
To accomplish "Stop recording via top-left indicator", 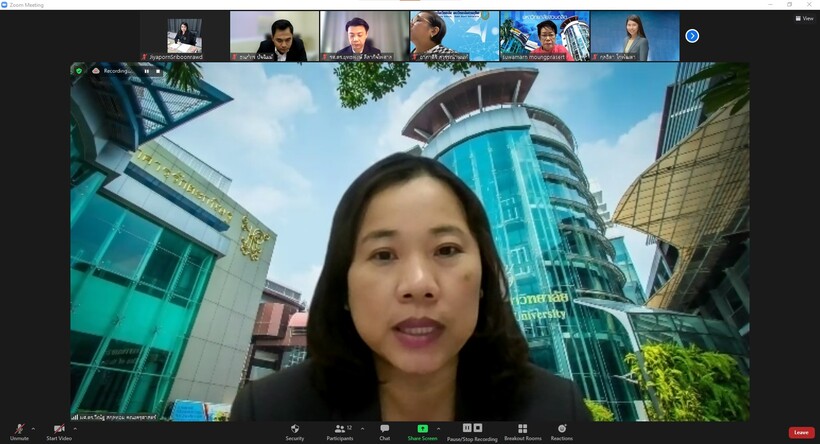I will [158, 71].
